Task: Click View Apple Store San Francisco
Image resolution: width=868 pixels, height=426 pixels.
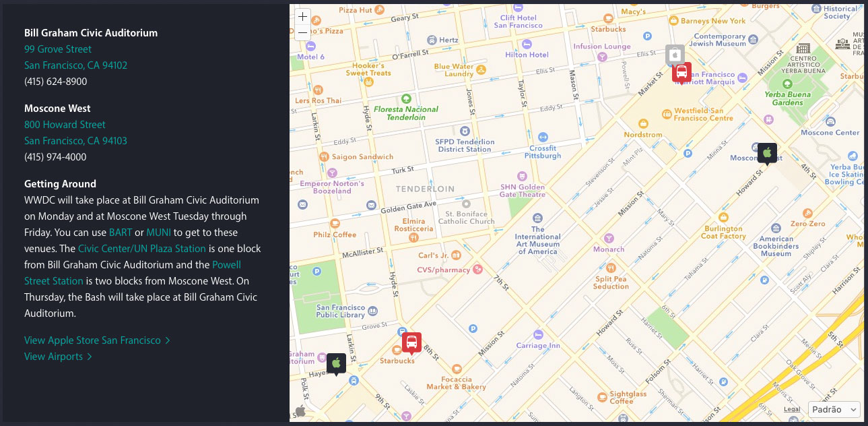Action: tap(97, 340)
